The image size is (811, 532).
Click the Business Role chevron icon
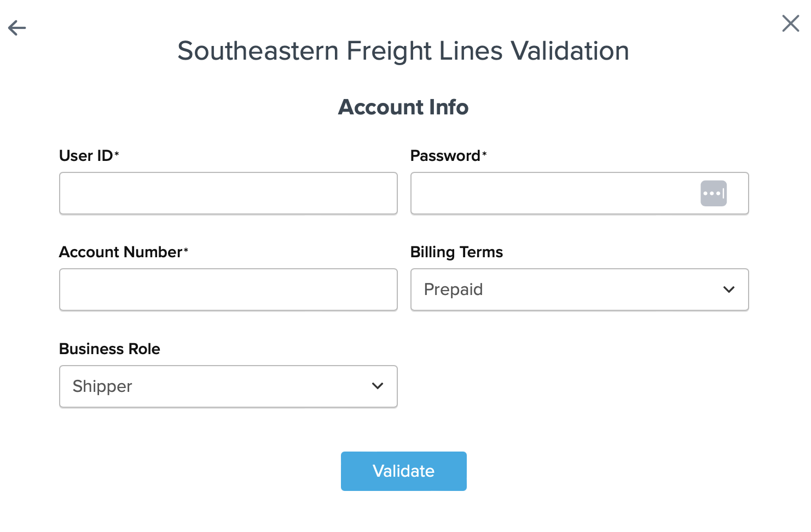[378, 386]
